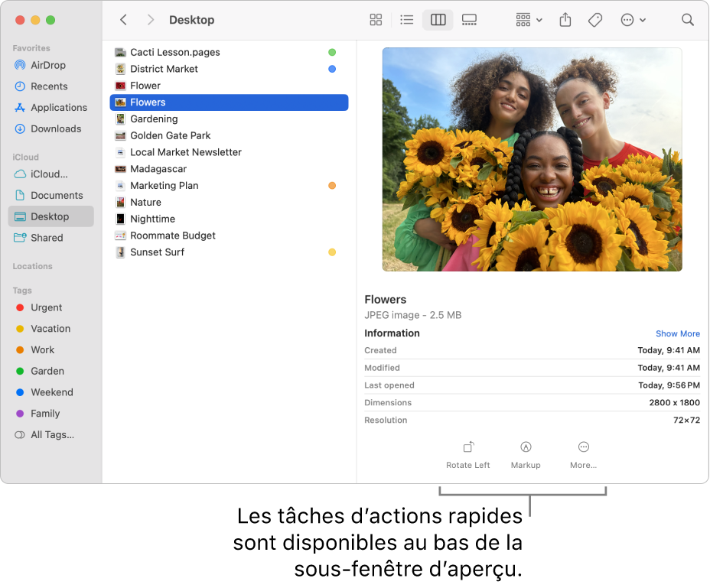Select gallery view in toolbar

(470, 20)
